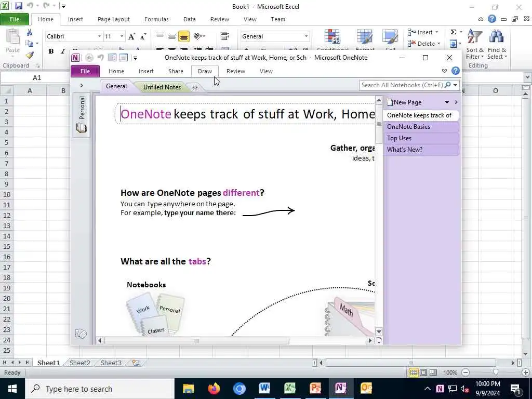Viewport: 532px width, 399px height.
Task: Click Excel zoom out minus button
Action: (x=466, y=373)
